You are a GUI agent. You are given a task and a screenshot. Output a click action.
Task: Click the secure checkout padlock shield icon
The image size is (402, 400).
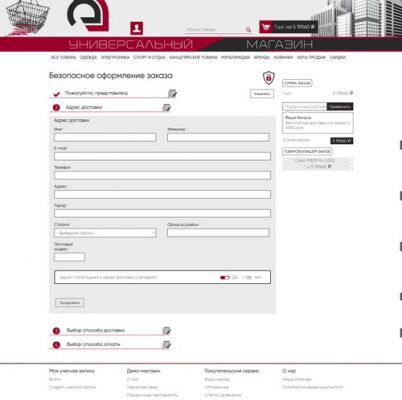coord(268,78)
